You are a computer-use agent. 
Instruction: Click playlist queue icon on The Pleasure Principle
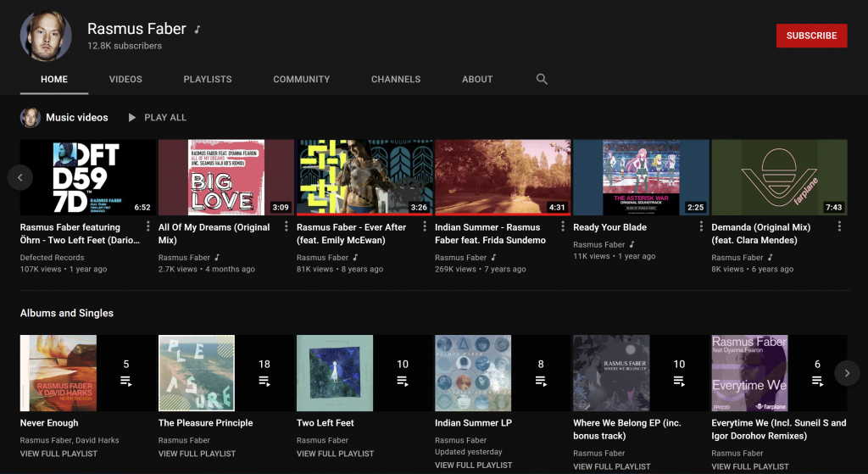pos(264,381)
